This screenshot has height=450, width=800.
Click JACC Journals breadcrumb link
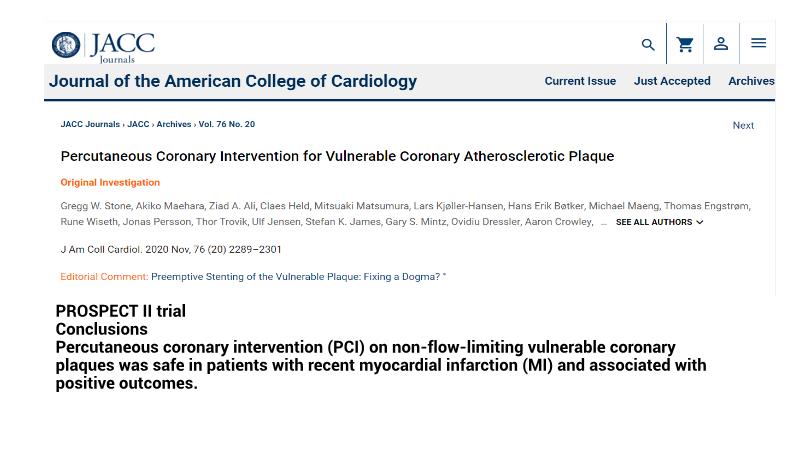(x=90, y=125)
